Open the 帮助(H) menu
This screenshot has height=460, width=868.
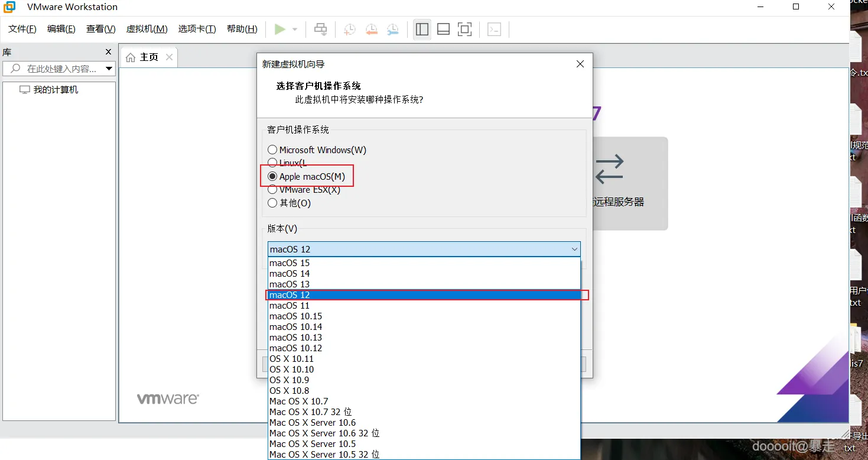(x=242, y=29)
